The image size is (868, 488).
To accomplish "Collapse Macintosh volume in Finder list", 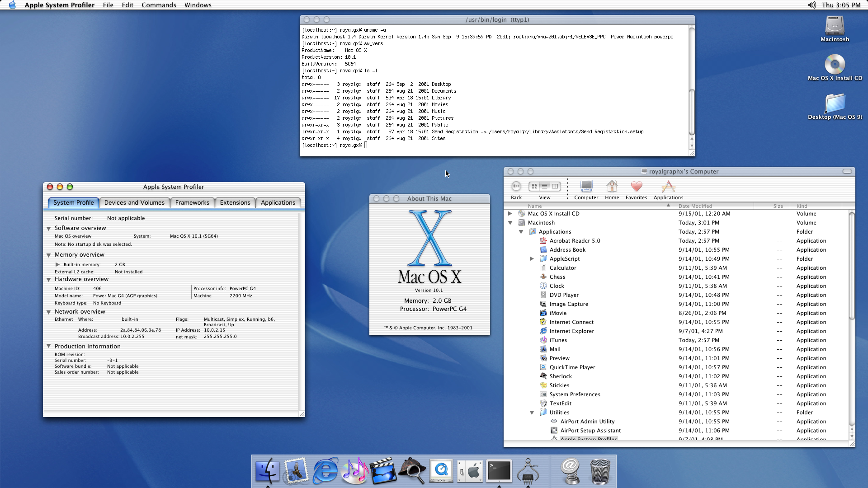I will (x=510, y=223).
